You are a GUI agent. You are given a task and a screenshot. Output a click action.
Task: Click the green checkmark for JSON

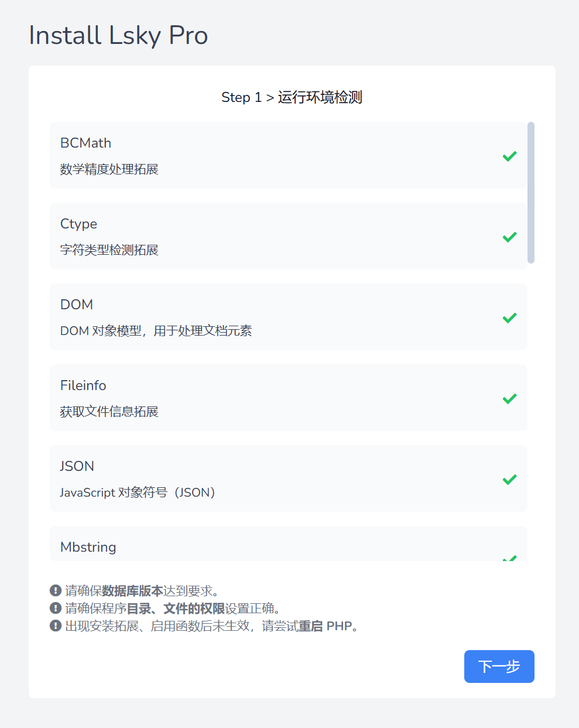pyautogui.click(x=509, y=479)
